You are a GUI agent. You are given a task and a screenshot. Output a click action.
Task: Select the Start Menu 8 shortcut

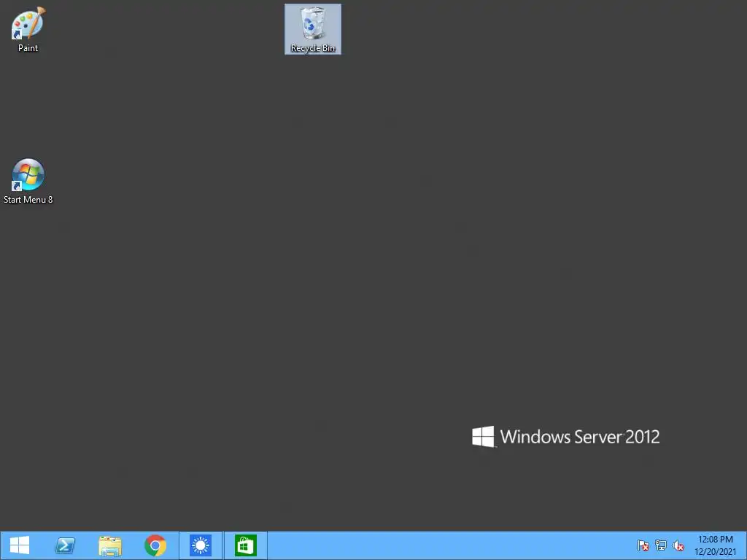28,182
